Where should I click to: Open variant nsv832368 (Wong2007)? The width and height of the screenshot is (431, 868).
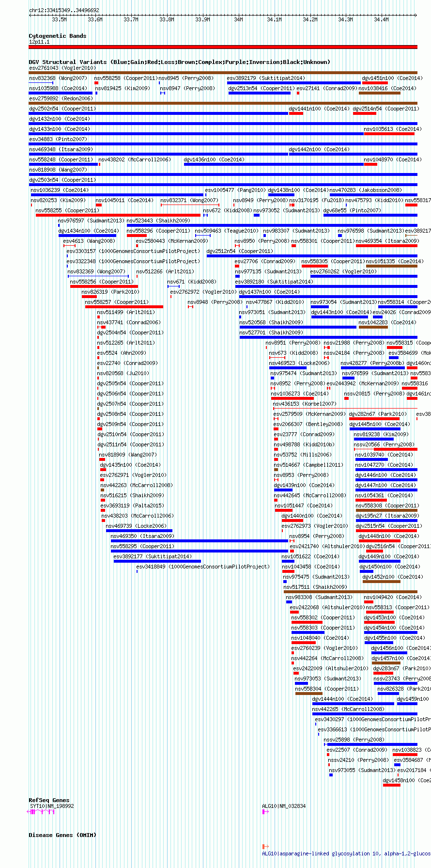[x=58, y=78]
